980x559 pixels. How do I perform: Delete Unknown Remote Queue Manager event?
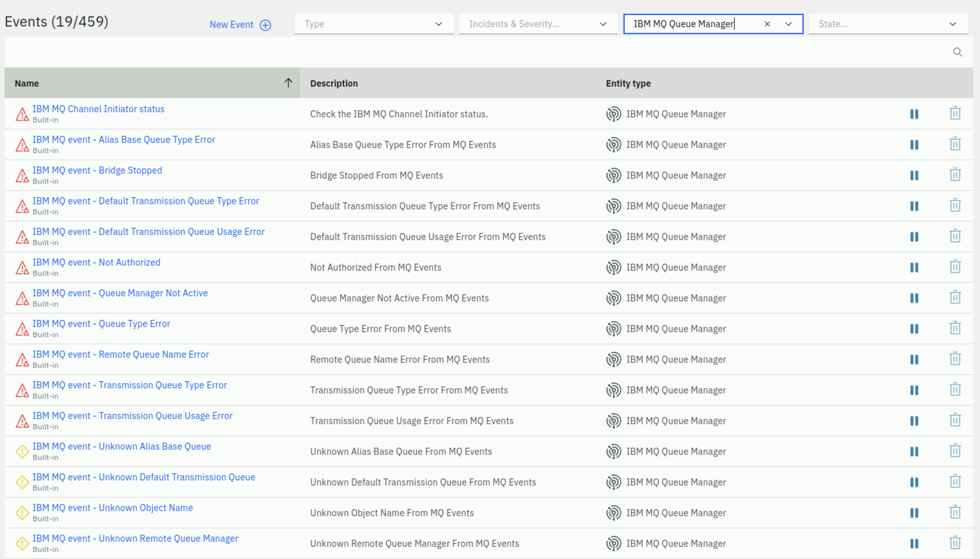[955, 543]
